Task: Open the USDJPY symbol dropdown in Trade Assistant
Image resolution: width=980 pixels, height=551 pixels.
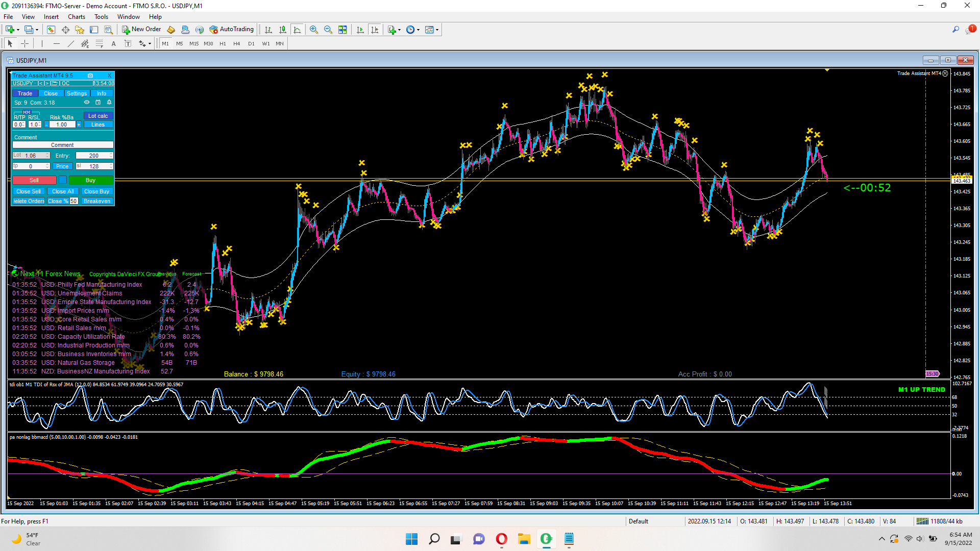Action: point(23,83)
